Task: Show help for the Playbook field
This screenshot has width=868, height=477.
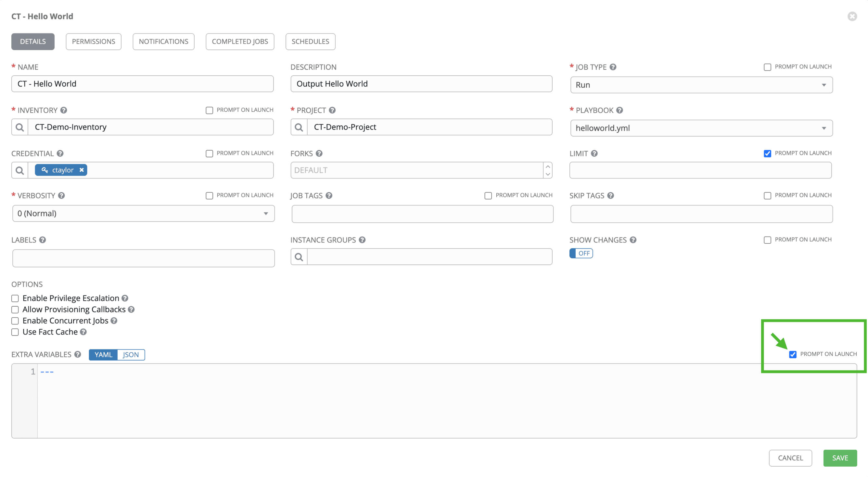Action: click(619, 110)
